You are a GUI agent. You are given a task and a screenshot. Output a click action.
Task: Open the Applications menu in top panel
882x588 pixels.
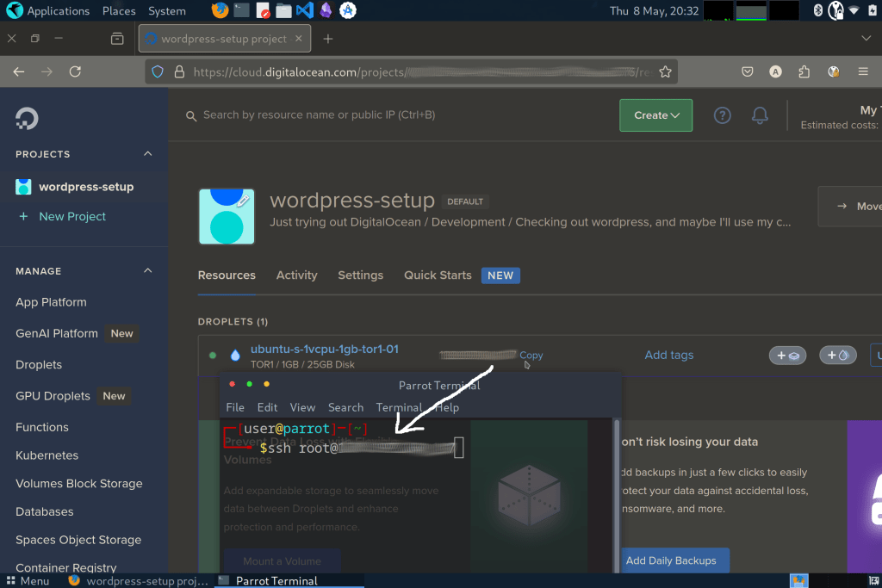58,10
